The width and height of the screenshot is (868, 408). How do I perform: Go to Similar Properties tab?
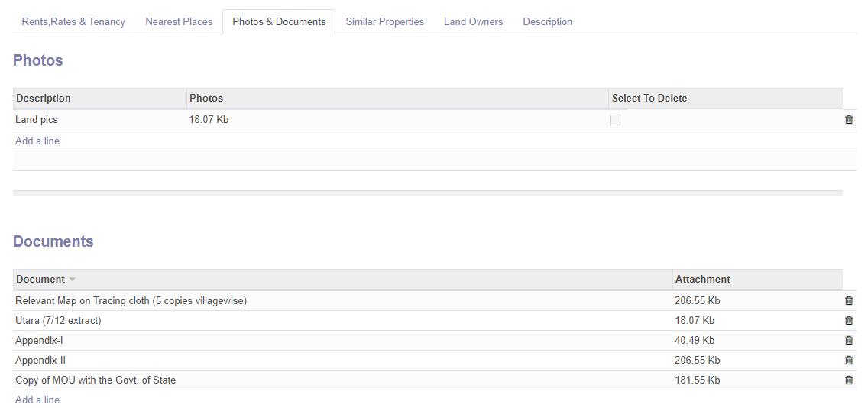[385, 21]
